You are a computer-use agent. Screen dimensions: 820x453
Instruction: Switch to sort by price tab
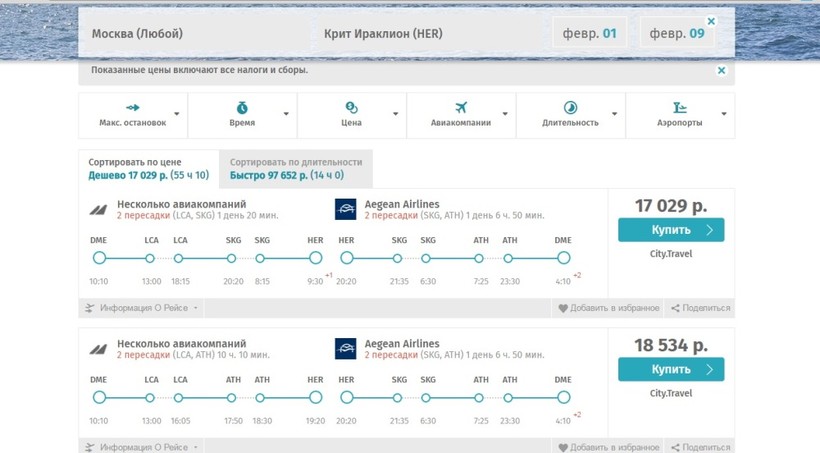pyautogui.click(x=148, y=168)
